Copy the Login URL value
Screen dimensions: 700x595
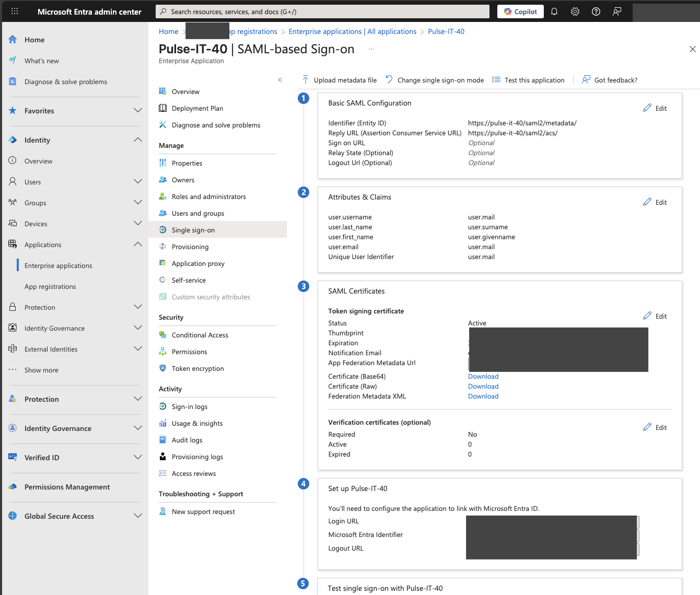(x=638, y=522)
